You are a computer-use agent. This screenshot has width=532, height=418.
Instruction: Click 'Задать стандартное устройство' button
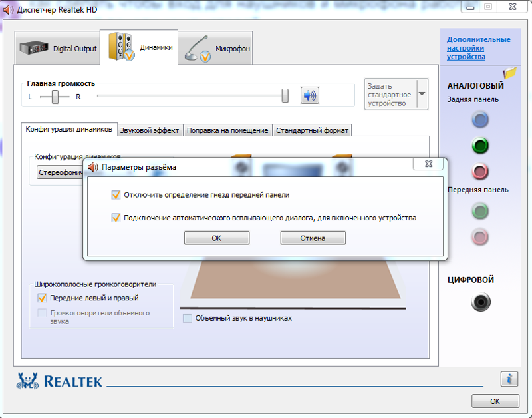[391, 95]
